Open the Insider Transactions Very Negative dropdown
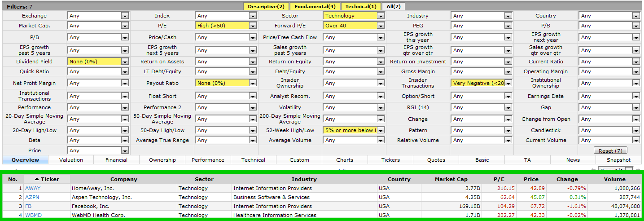 coord(482,83)
